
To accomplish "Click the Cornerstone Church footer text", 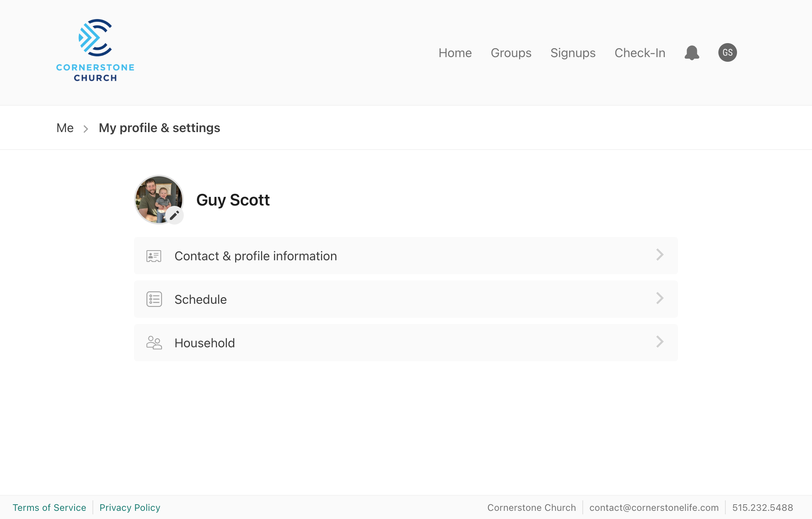I will (531, 508).
